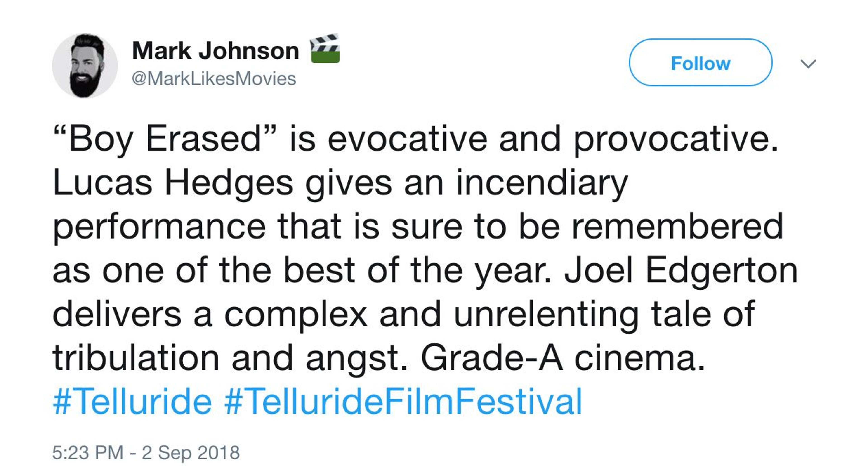Click the 5:23 PM tweet time
The width and height of the screenshot is (868, 466).
(88, 452)
